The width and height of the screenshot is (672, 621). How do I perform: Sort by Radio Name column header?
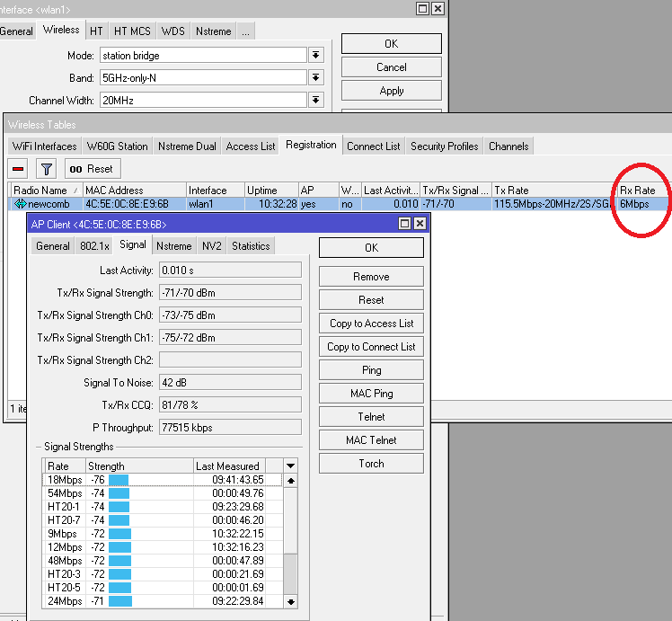pyautogui.click(x=47, y=191)
